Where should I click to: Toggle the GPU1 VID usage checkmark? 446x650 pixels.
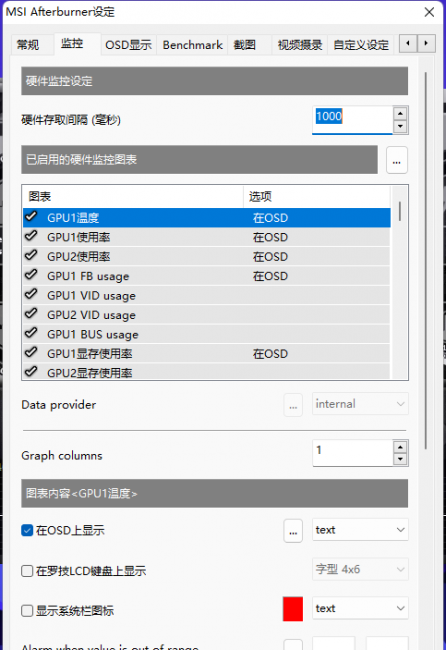click(31, 294)
